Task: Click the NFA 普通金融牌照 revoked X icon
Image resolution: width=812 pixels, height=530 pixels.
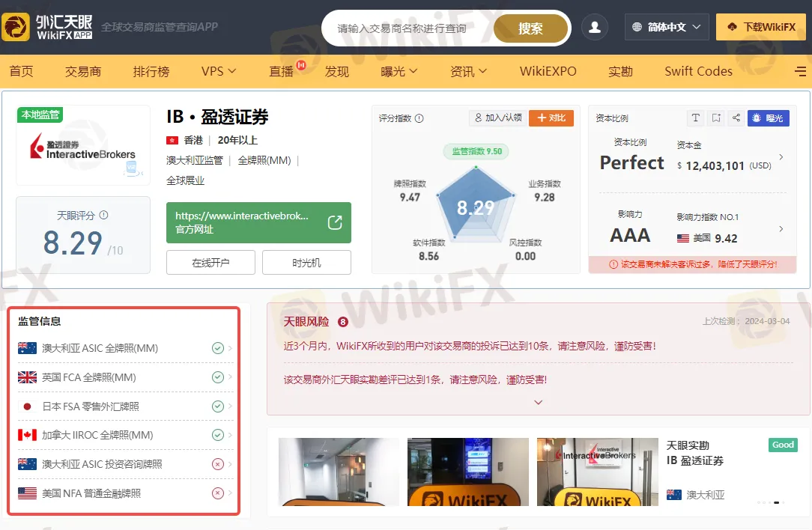Action: (218, 493)
